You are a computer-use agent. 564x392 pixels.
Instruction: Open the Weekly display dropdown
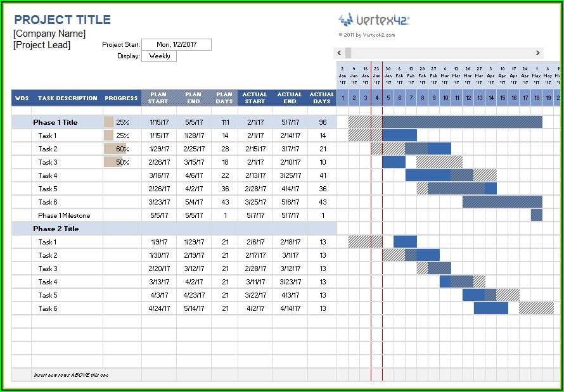click(160, 56)
